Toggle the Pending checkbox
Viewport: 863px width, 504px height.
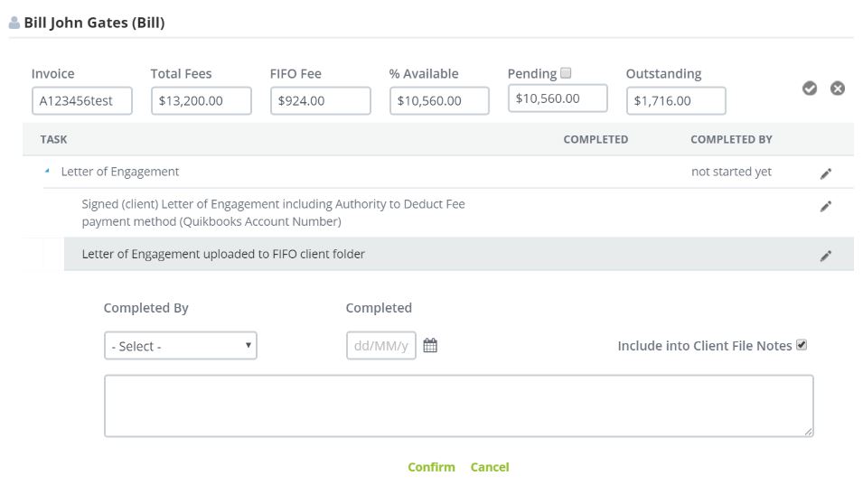pyautogui.click(x=567, y=73)
